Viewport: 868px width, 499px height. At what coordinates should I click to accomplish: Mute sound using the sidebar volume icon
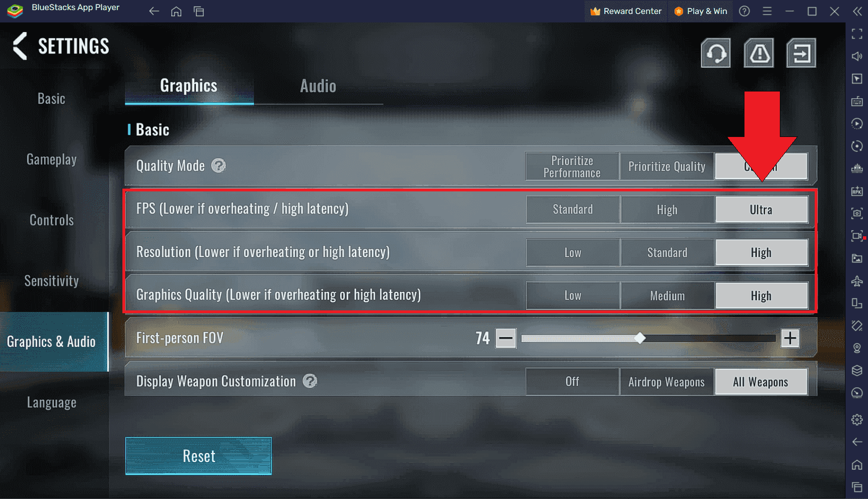(x=857, y=56)
